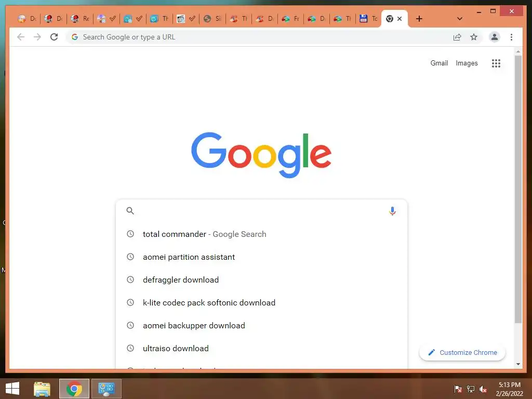Click the forward navigation arrow
Screen dimensions: 532x399
(37, 37)
